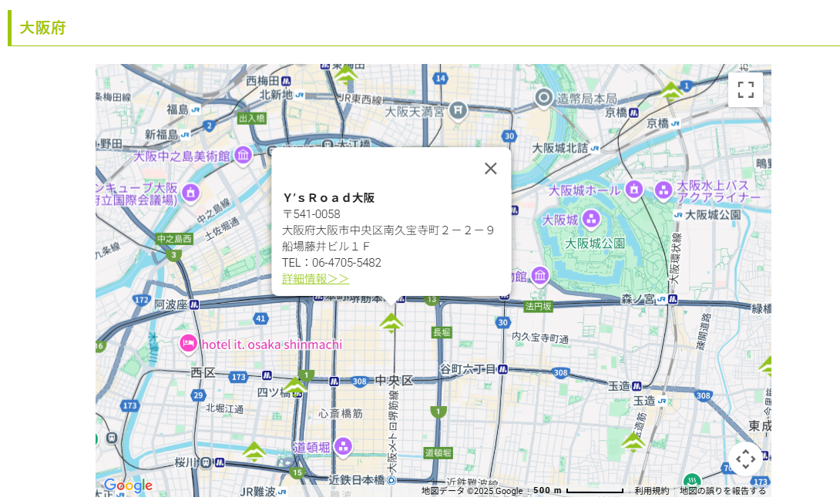Close the Y's Road 大阪 info window
Image resolution: width=840 pixels, height=504 pixels.
pyautogui.click(x=491, y=168)
